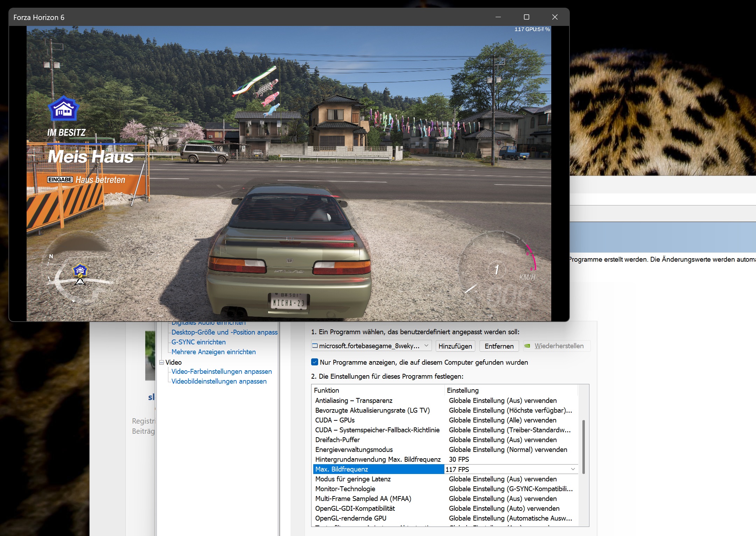
Task: Select the 'Antialiasing – Transparenz' row
Action: (x=445, y=400)
